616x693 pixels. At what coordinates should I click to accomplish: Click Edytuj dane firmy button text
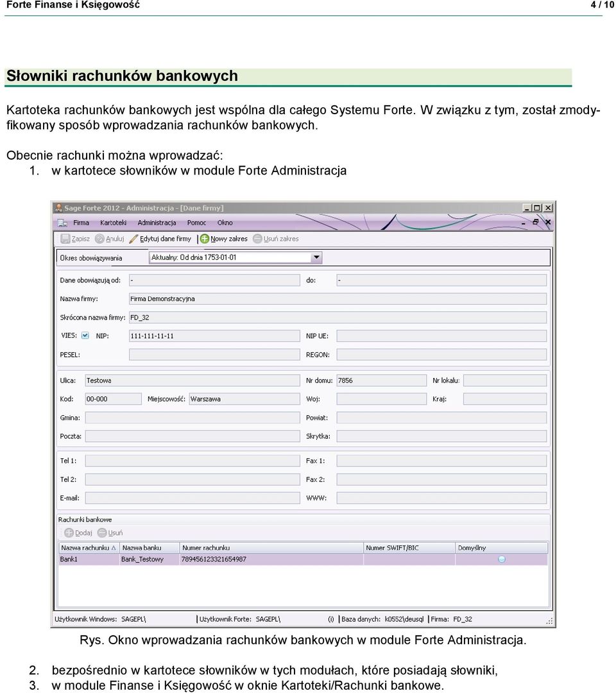click(166, 239)
